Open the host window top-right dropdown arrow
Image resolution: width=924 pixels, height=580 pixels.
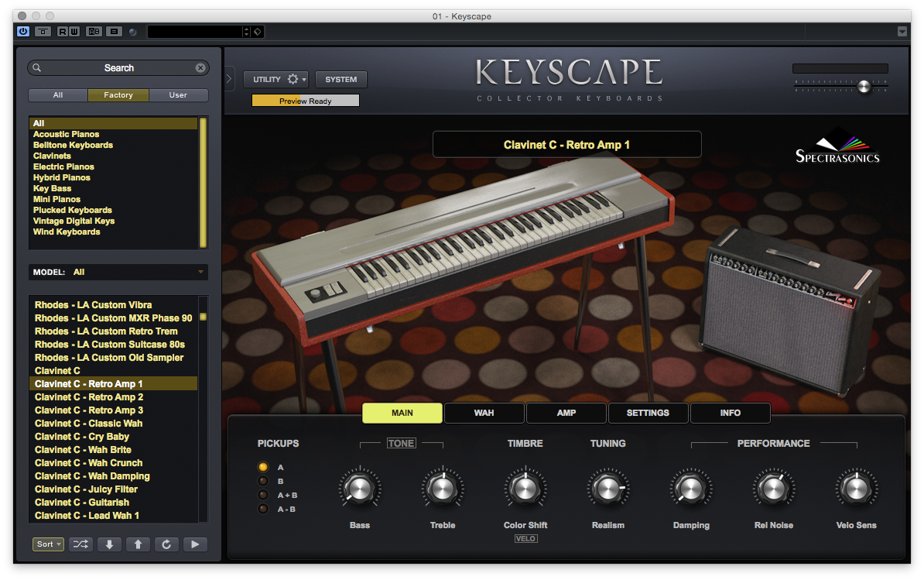(x=902, y=32)
